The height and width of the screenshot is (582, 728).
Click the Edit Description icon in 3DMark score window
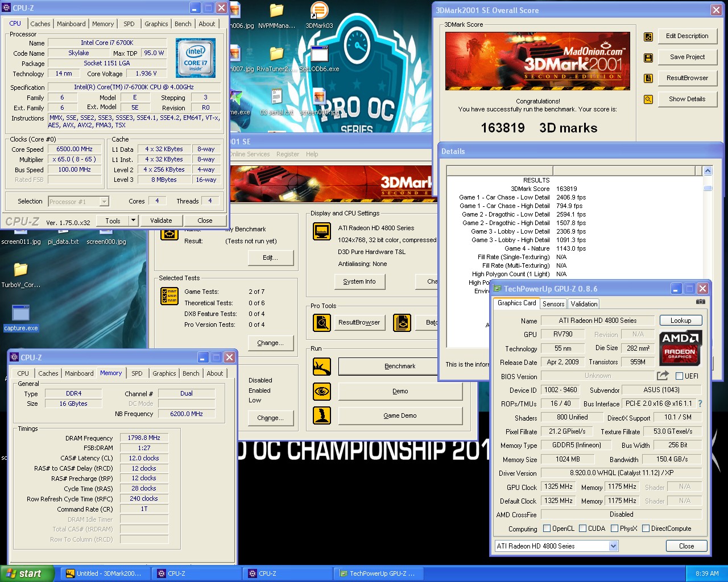(x=648, y=37)
